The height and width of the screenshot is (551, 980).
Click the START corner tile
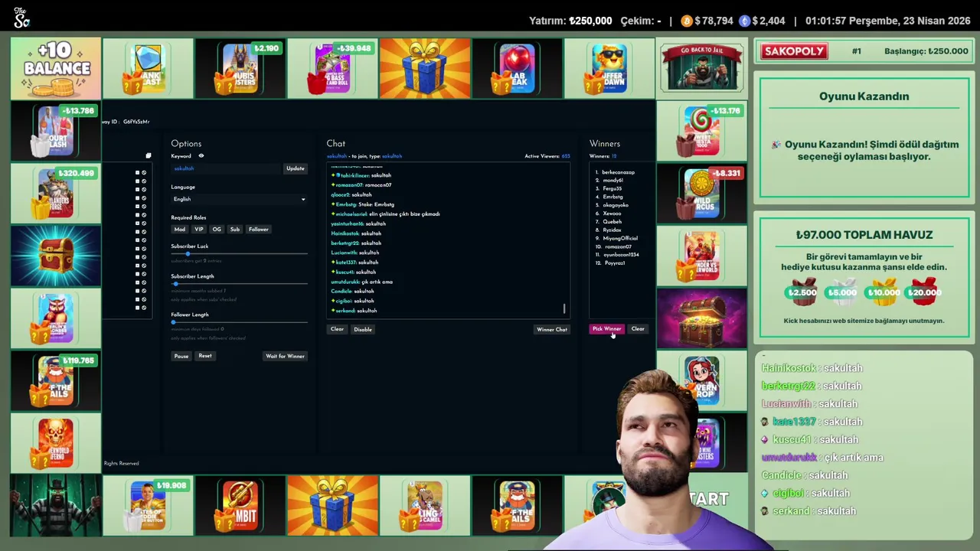pos(708,499)
